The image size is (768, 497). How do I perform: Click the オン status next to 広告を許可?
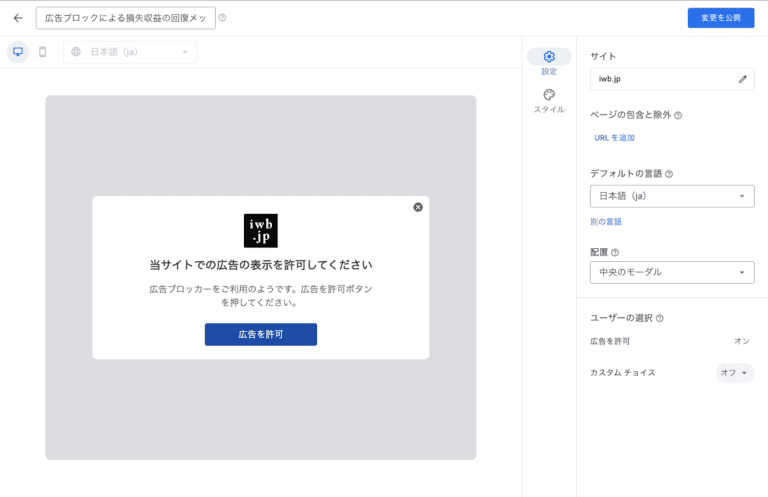742,341
